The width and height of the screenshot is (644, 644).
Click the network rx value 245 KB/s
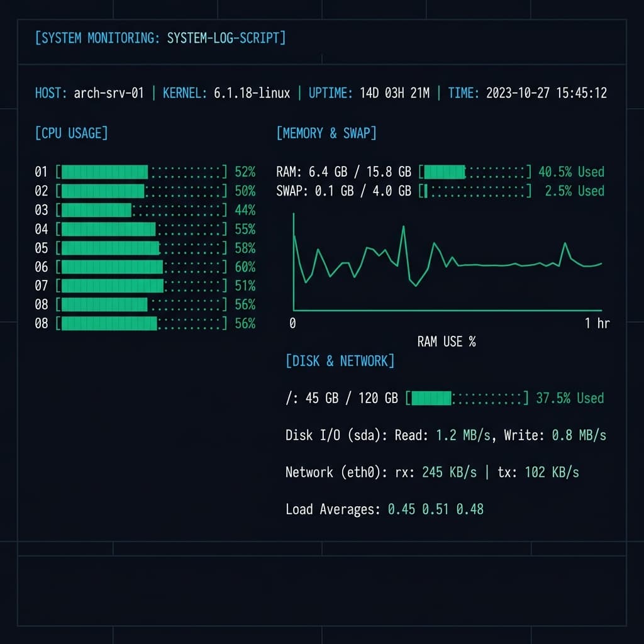pyautogui.click(x=450, y=472)
